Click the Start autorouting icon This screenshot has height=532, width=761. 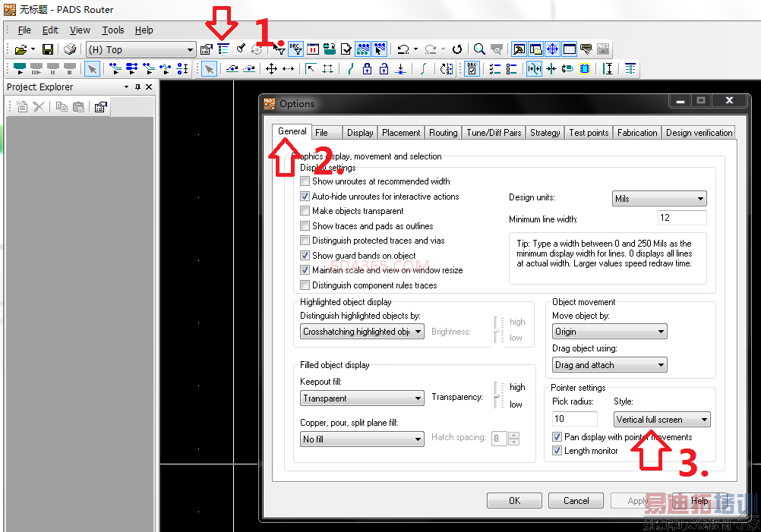[20, 69]
